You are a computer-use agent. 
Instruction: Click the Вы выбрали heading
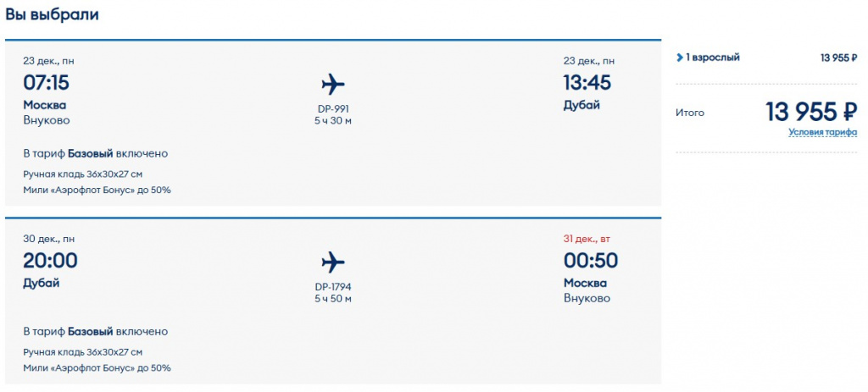pos(52,14)
